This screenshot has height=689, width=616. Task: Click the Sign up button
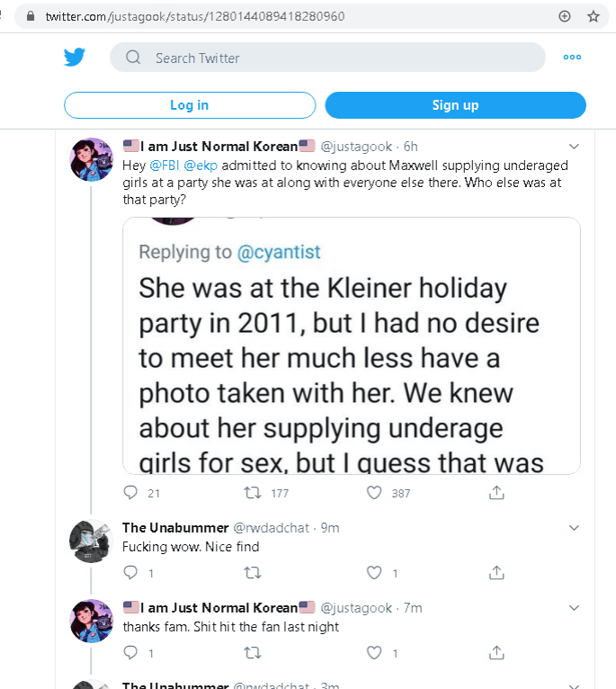click(x=455, y=105)
